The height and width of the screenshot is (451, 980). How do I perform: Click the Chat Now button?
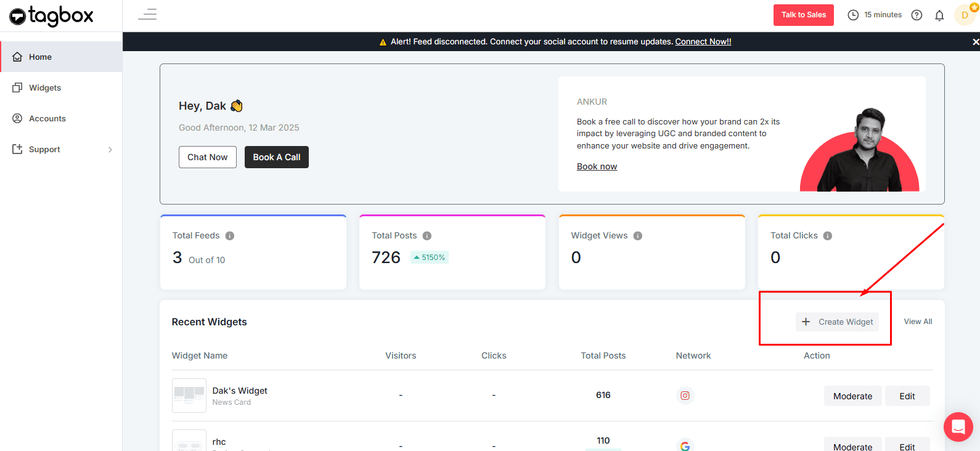point(208,157)
